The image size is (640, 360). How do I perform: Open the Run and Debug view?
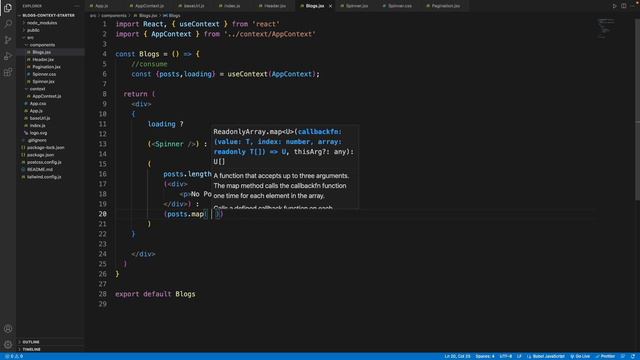(x=8, y=56)
